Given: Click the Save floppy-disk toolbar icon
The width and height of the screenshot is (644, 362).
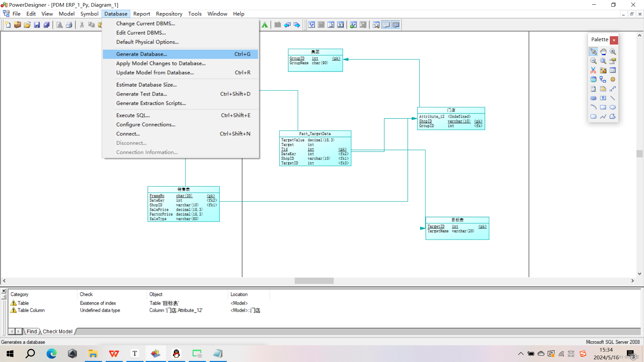Looking at the screenshot, I should tap(37, 25).
